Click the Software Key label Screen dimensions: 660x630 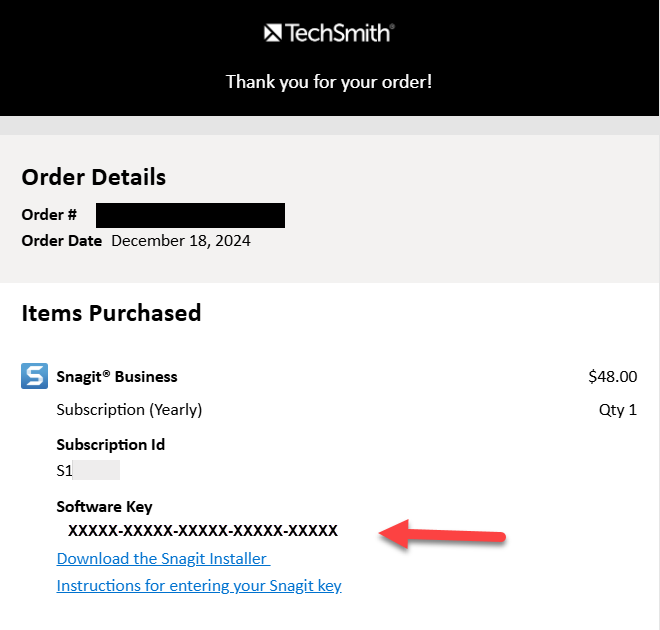(x=104, y=506)
